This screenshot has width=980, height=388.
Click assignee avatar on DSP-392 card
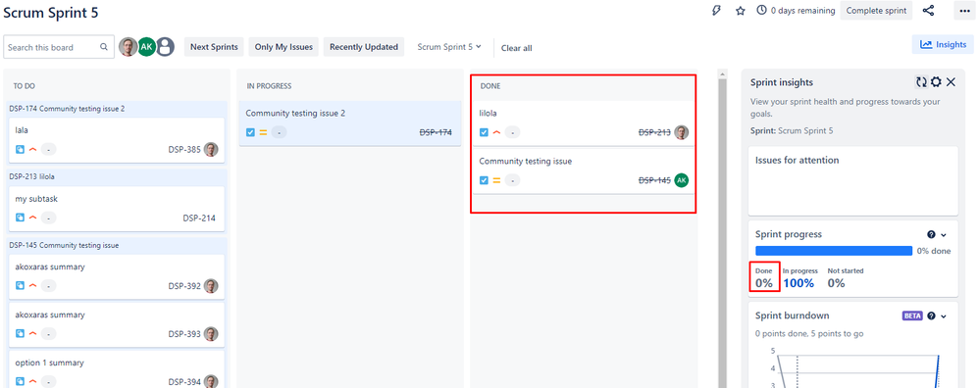coord(211,286)
